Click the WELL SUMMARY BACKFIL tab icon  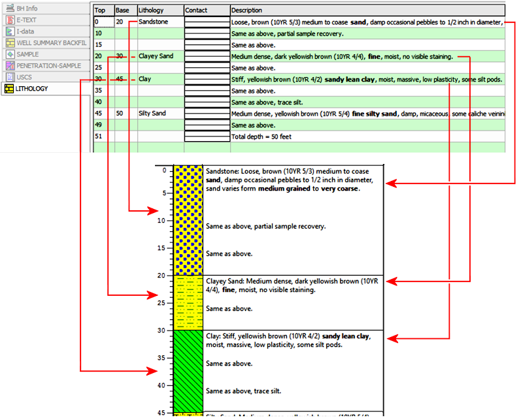pyautogui.click(x=10, y=43)
